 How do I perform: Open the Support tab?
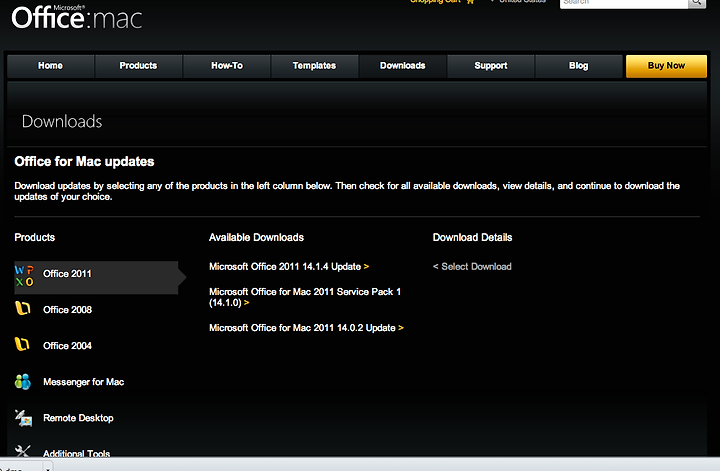coord(491,66)
